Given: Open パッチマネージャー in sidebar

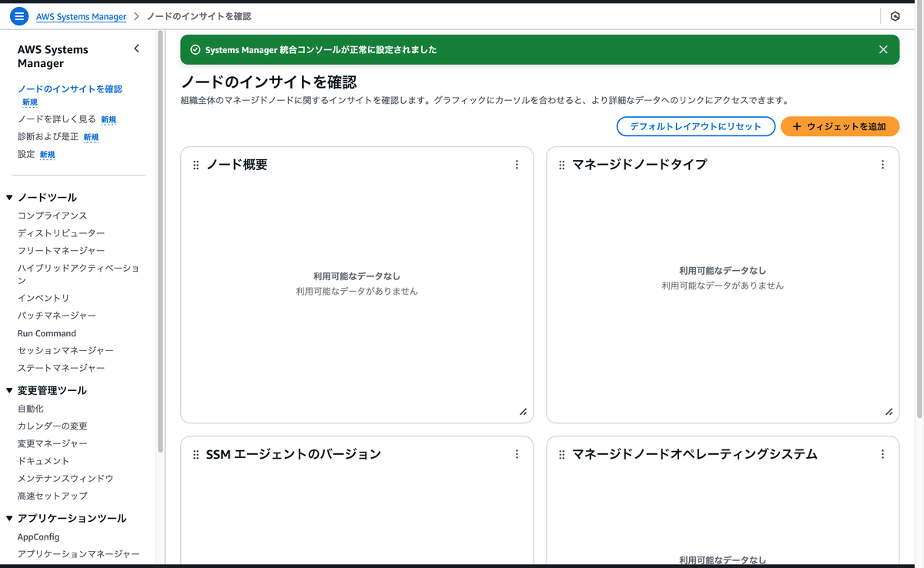Looking at the screenshot, I should coord(57,316).
